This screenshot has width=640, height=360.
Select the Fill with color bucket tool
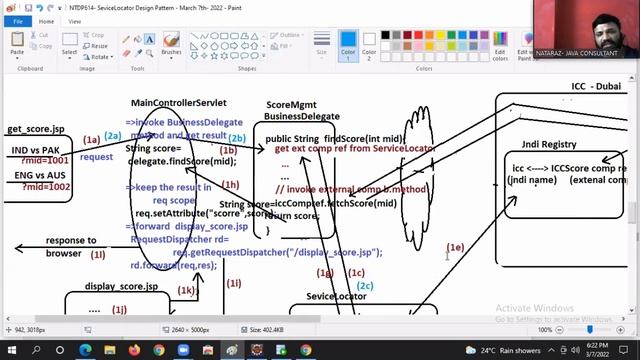click(x=138, y=40)
